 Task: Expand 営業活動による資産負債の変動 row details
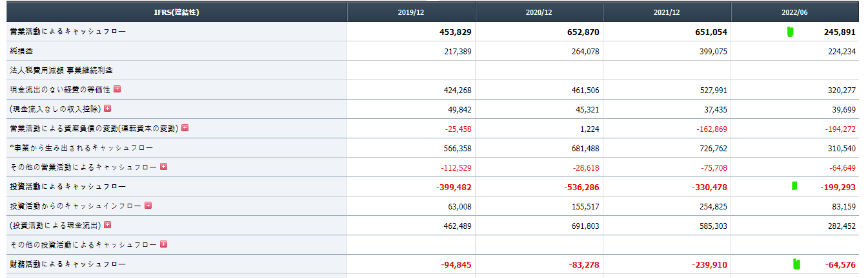(x=185, y=128)
